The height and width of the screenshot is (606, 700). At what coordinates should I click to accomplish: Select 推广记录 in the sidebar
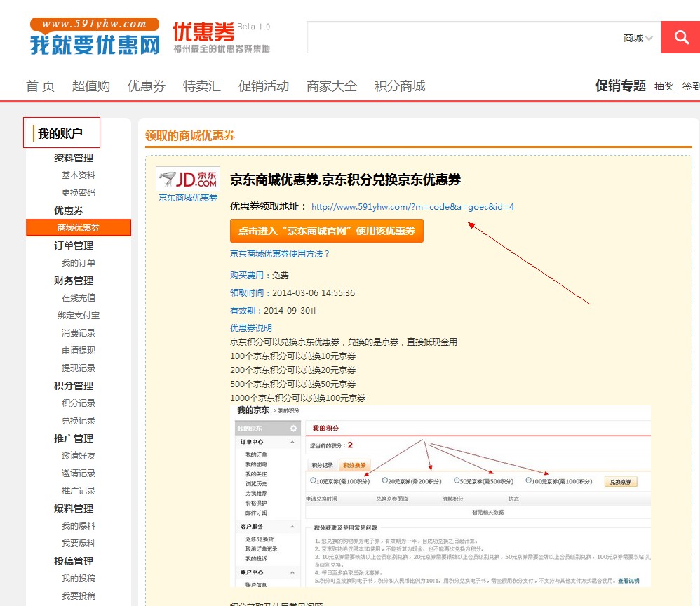pyautogui.click(x=79, y=491)
